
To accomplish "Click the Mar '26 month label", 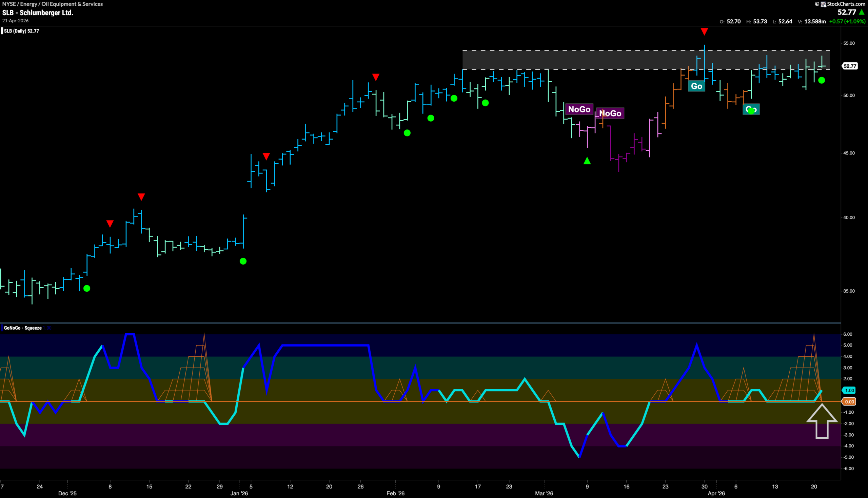I will click(544, 494).
